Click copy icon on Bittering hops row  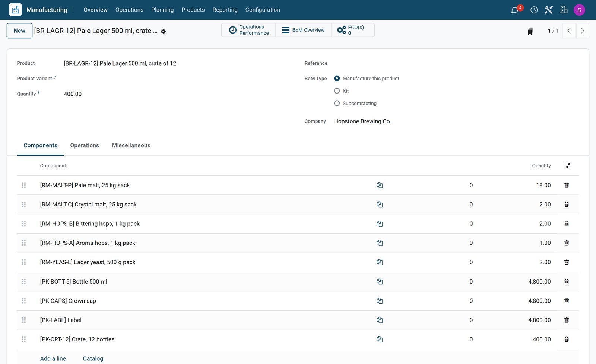pos(380,224)
